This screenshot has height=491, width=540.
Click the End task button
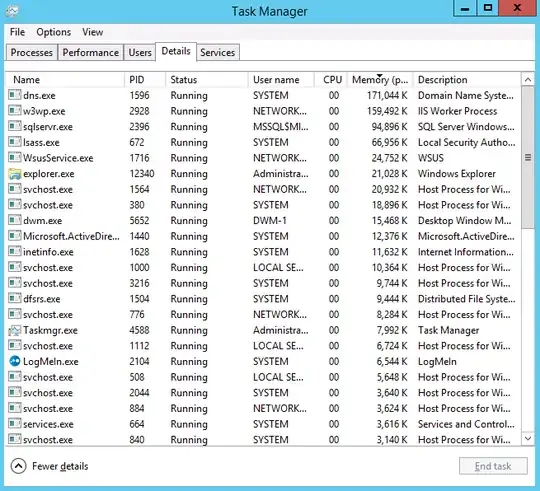click(493, 466)
